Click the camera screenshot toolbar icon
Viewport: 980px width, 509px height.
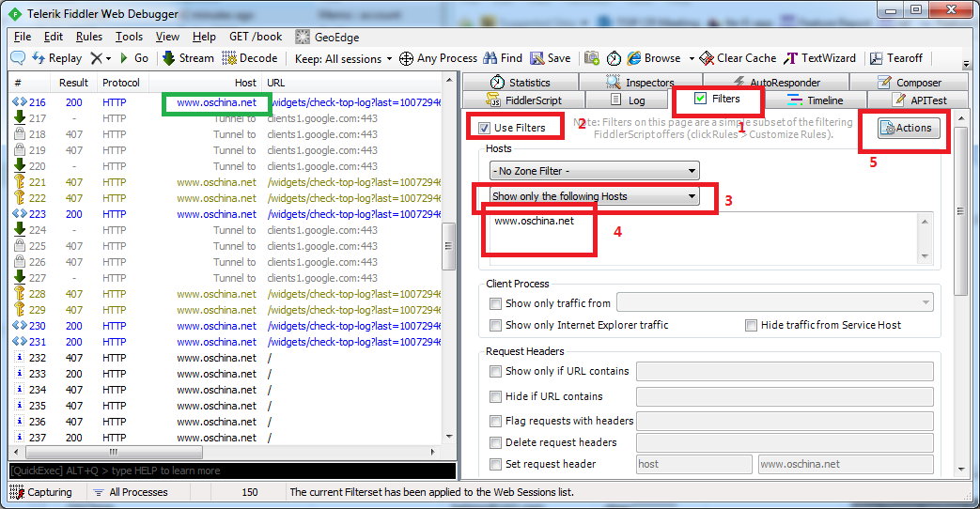[592, 58]
